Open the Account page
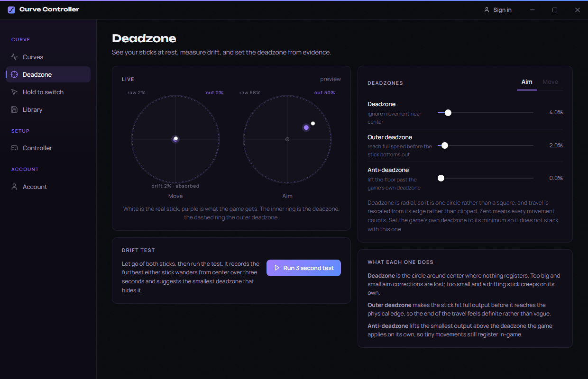 (x=48, y=187)
